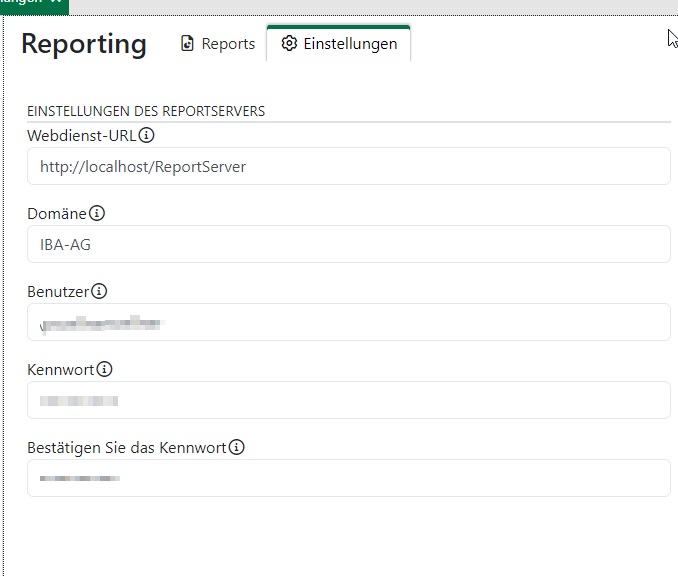
Task: Select the Einstellungen tab label
Action: pyautogui.click(x=350, y=44)
